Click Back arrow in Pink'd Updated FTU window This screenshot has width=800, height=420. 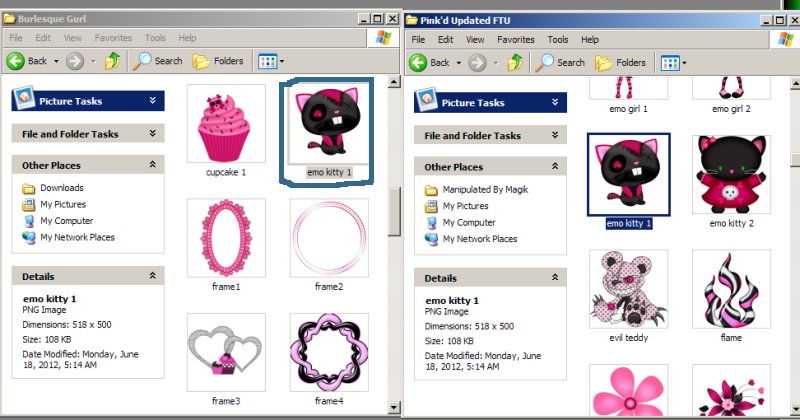pos(418,63)
